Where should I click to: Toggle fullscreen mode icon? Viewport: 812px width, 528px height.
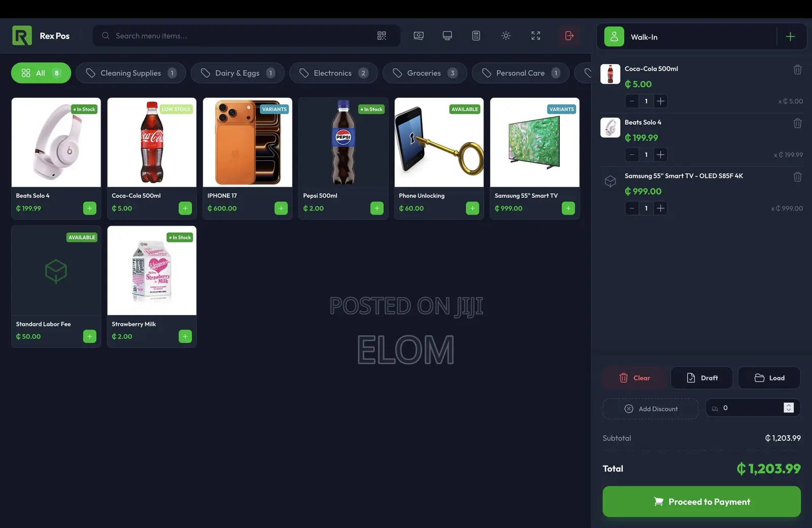click(x=536, y=36)
